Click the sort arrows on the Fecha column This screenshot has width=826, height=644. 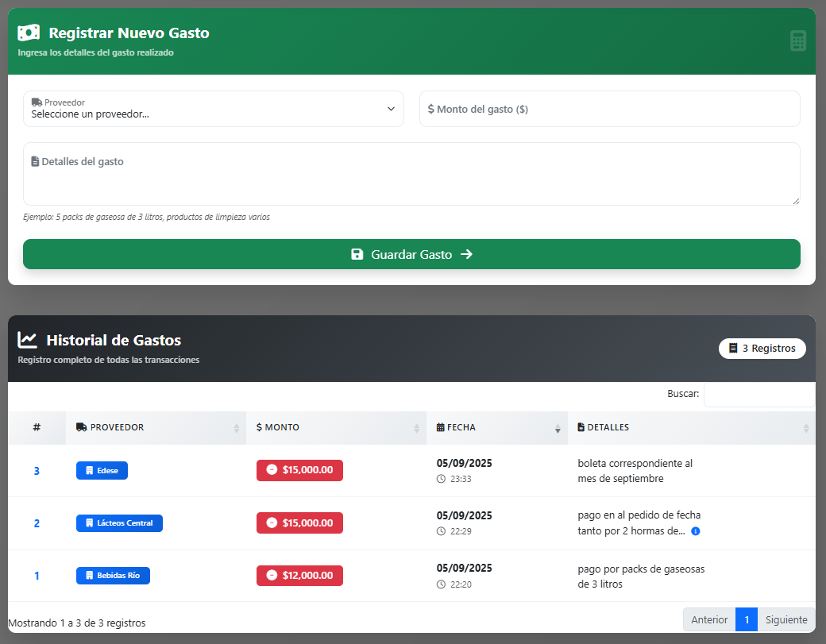[558, 428]
